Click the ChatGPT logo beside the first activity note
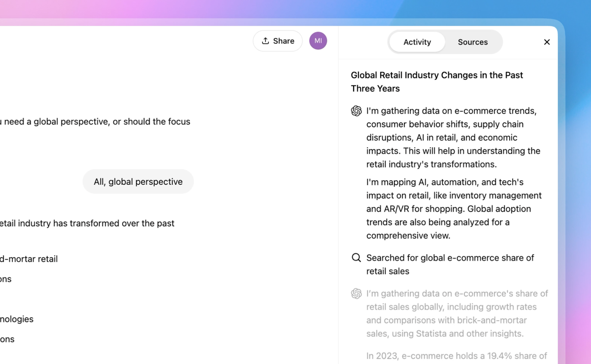 click(356, 111)
